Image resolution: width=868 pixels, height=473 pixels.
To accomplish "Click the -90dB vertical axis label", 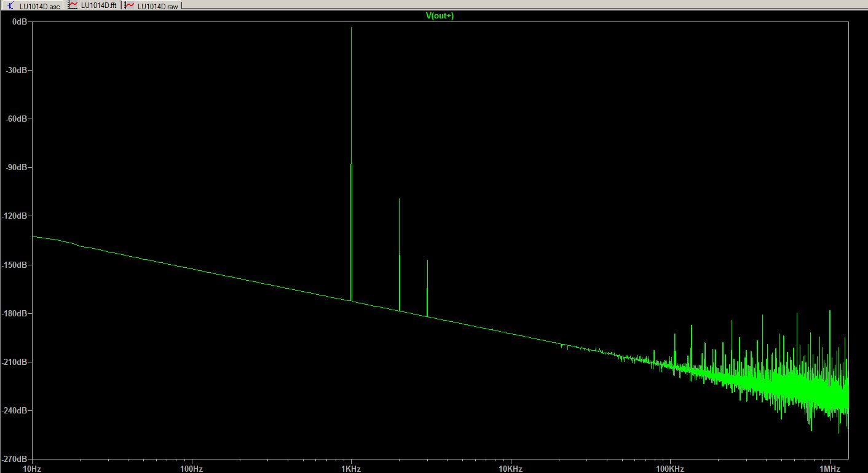I will tap(18, 167).
